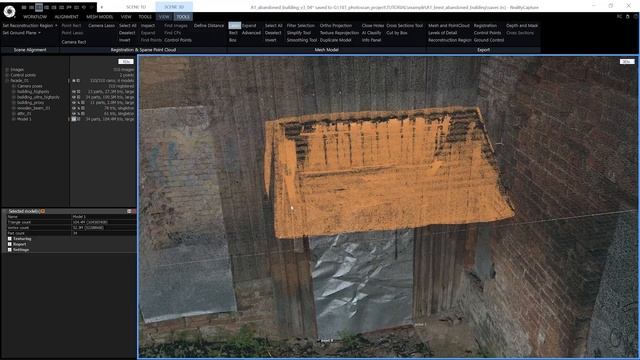The image size is (640, 360).
Task: Click percent icon on building_proxy row
Action: tap(78, 103)
